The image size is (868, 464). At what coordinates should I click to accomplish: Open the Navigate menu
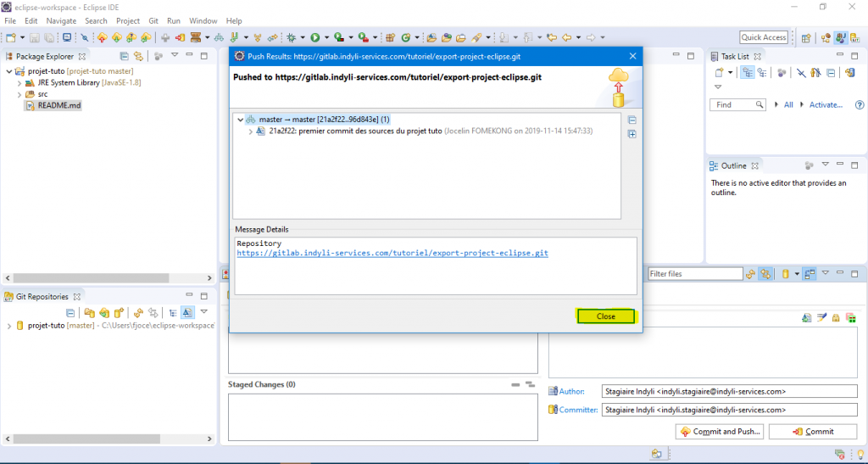[x=61, y=20]
